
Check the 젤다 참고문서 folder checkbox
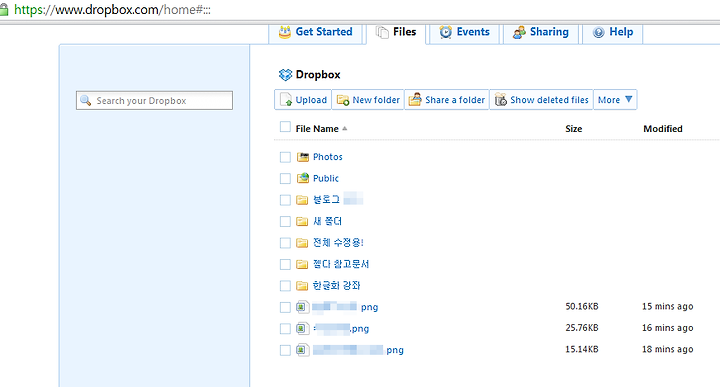(285, 264)
